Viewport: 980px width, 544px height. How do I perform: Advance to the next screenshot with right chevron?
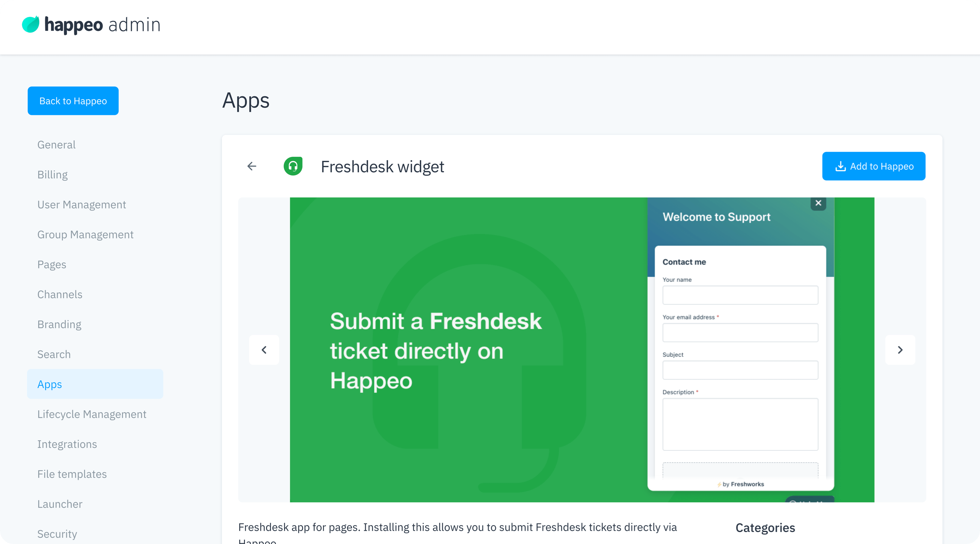[x=900, y=350]
